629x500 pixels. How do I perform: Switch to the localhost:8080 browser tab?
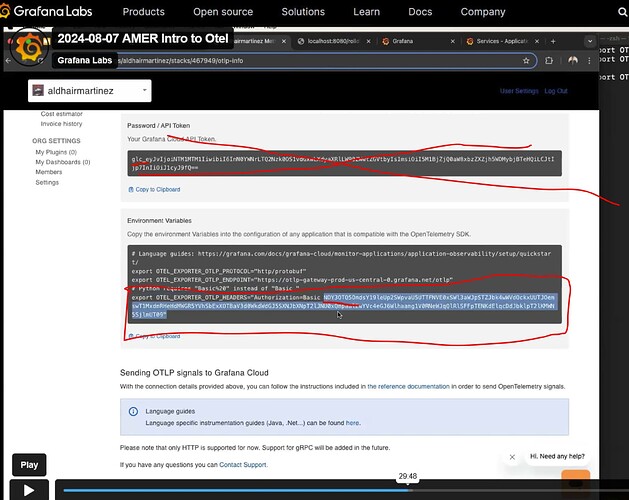click(333, 41)
